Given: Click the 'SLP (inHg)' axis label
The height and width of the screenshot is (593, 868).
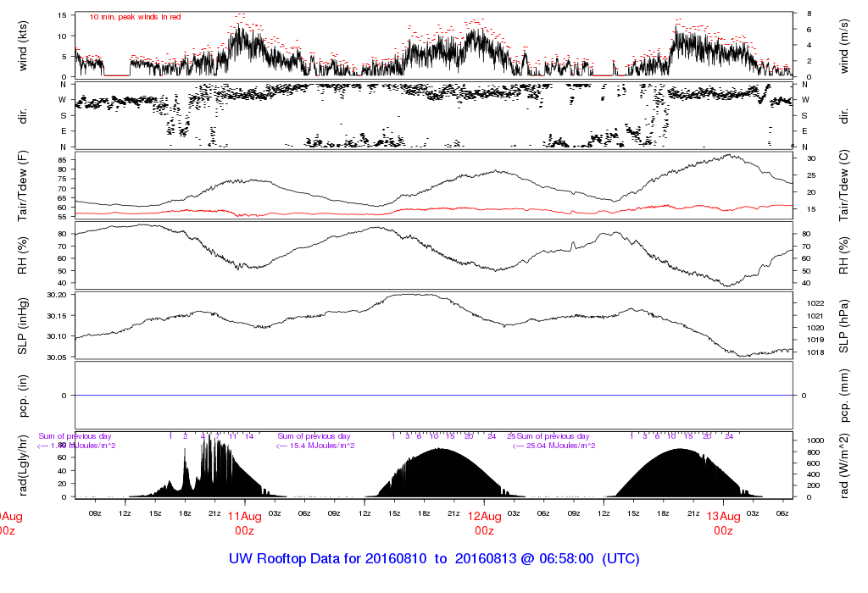Looking at the screenshot, I should point(24,327).
